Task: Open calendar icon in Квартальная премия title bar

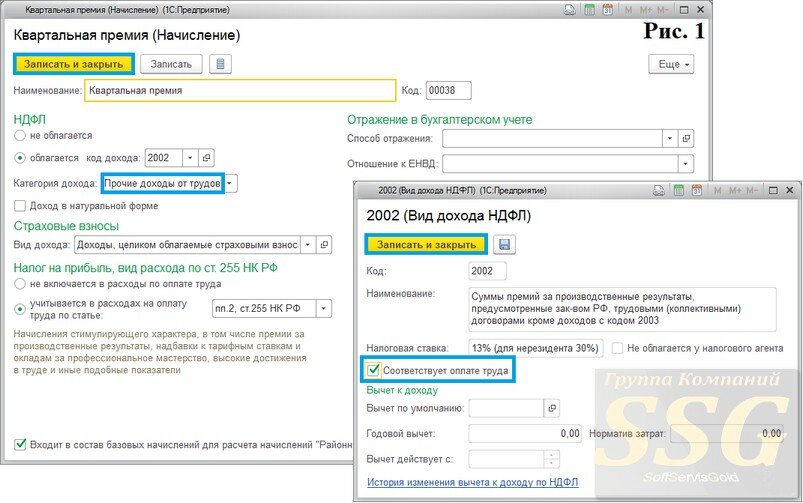Action: 607,10
